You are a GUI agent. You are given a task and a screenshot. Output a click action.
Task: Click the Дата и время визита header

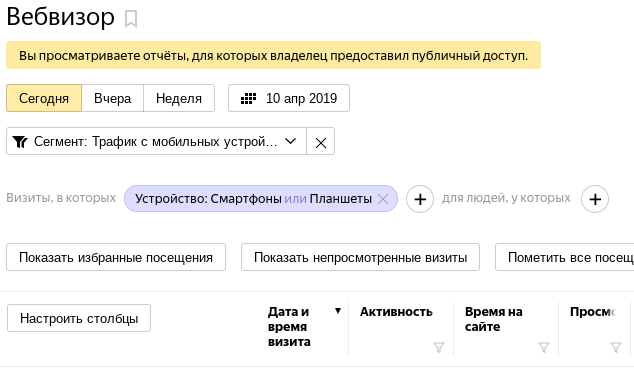tap(289, 326)
